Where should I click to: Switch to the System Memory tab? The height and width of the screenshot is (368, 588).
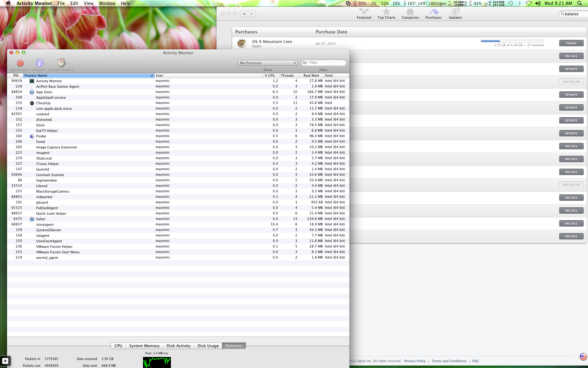[144, 346]
